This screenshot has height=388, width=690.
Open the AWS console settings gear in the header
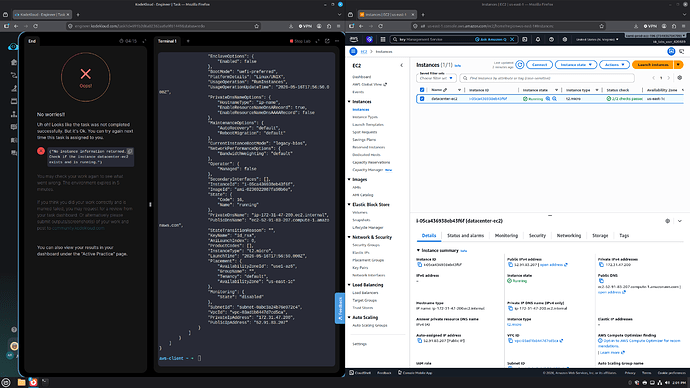[x=565, y=39]
